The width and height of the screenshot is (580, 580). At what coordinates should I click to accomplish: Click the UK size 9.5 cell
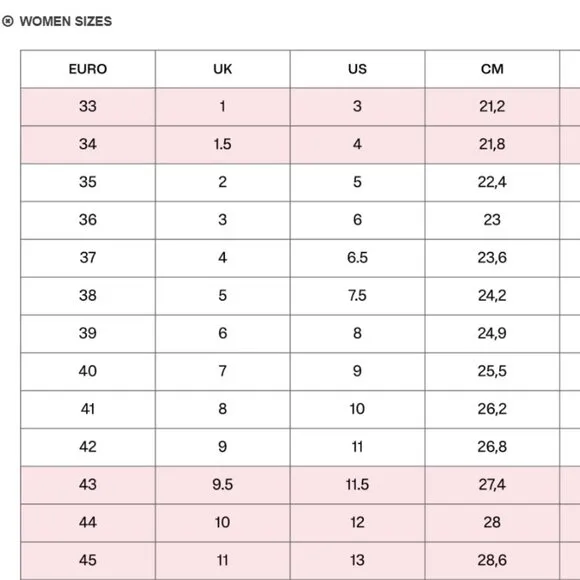pos(223,485)
